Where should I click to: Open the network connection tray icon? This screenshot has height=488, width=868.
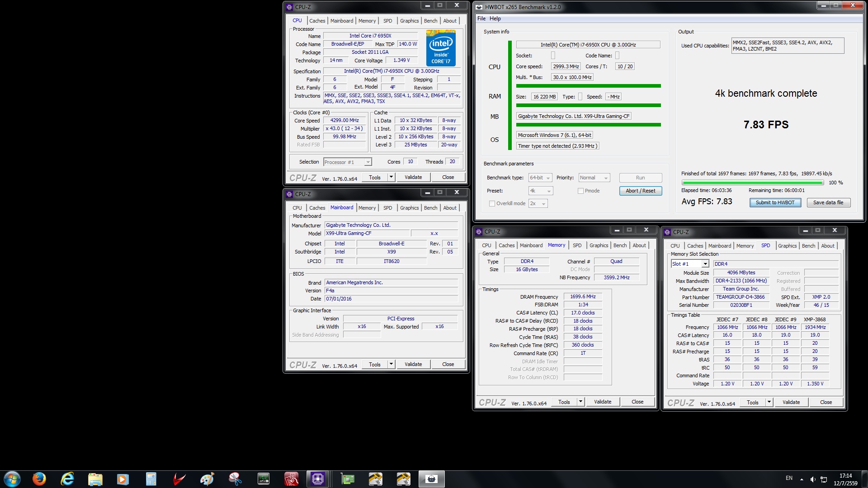coord(824,479)
